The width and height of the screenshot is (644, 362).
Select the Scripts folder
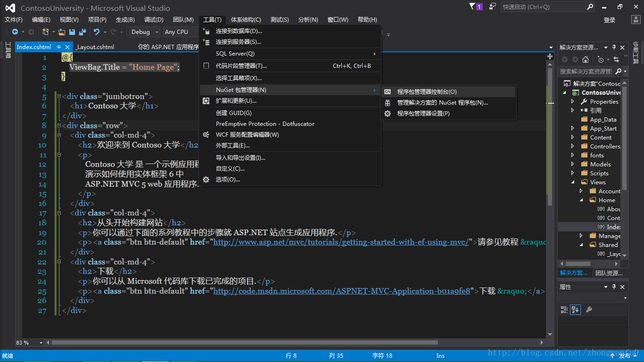(599, 173)
